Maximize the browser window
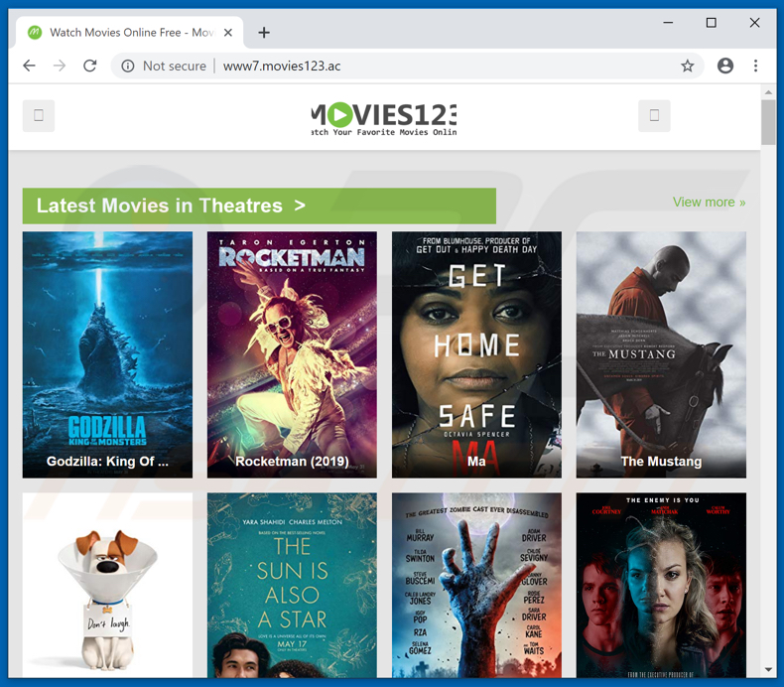This screenshot has height=687, width=784. point(711,23)
